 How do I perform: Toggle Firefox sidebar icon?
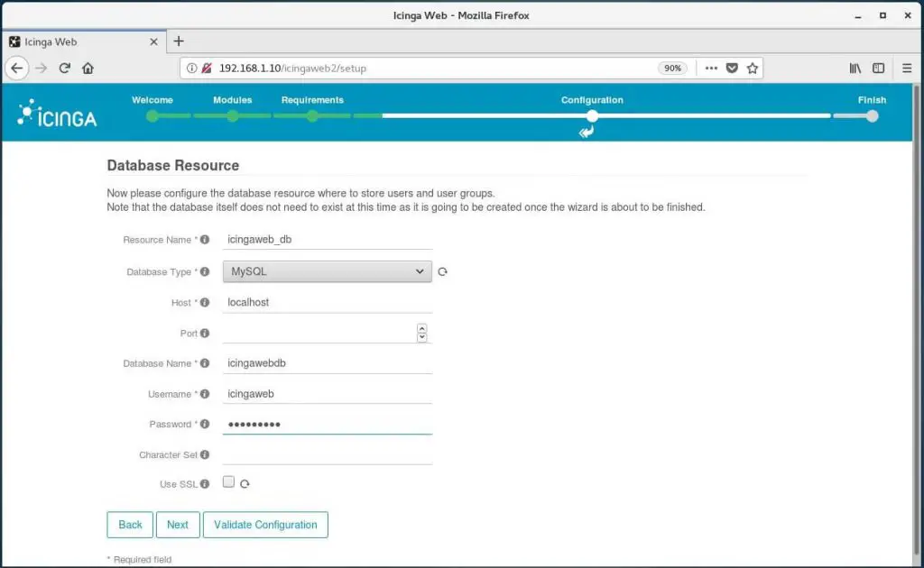tap(879, 69)
